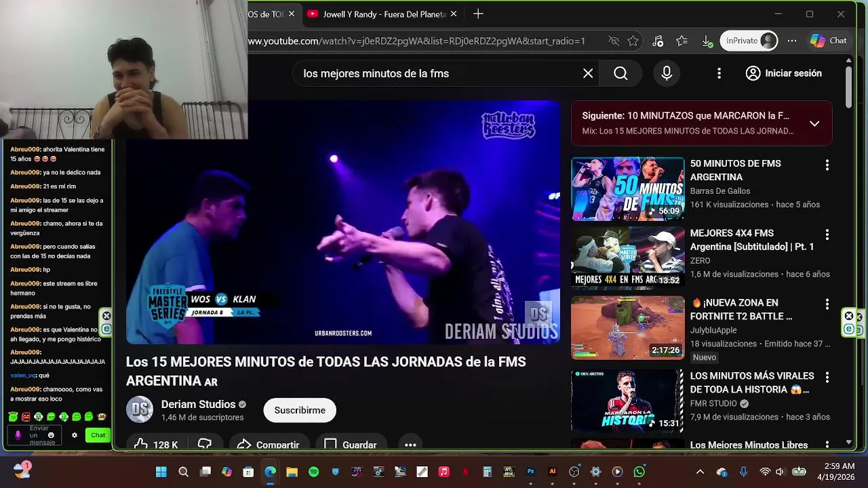The height and width of the screenshot is (488, 868).
Task: Open options for MEJORES 4X4 FMS video
Action: (827, 235)
